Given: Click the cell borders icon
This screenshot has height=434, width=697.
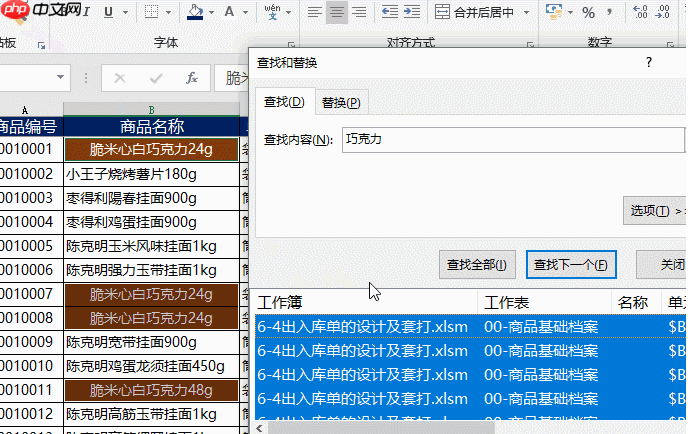Looking at the screenshot, I should [152, 12].
